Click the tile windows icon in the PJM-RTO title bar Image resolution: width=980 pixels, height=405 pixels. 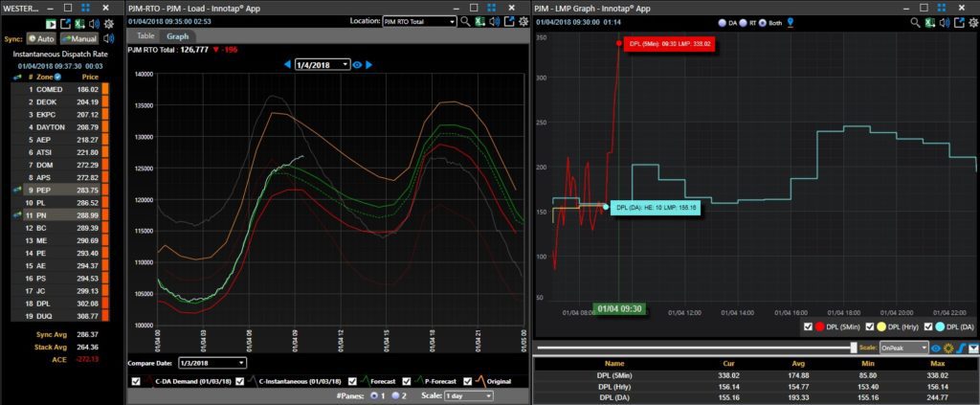[x=492, y=8]
